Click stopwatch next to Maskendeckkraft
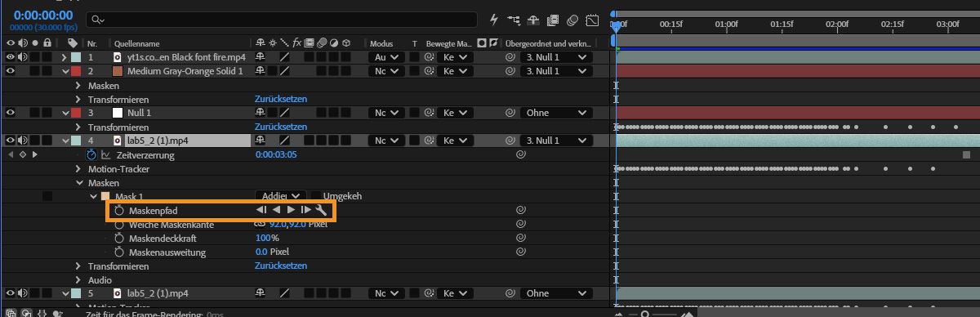980x317 pixels. (x=119, y=238)
